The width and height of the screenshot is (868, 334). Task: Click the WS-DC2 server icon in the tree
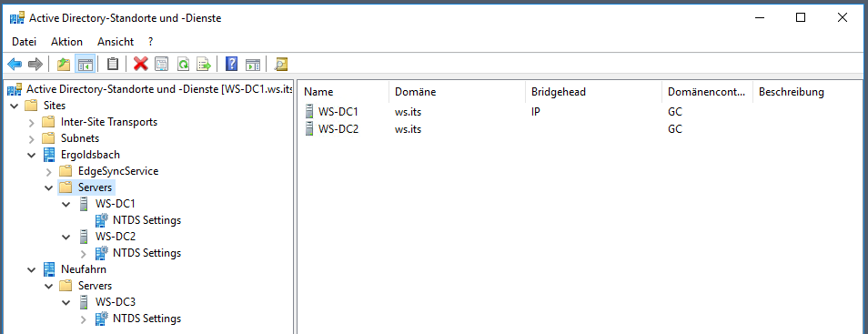(x=84, y=237)
